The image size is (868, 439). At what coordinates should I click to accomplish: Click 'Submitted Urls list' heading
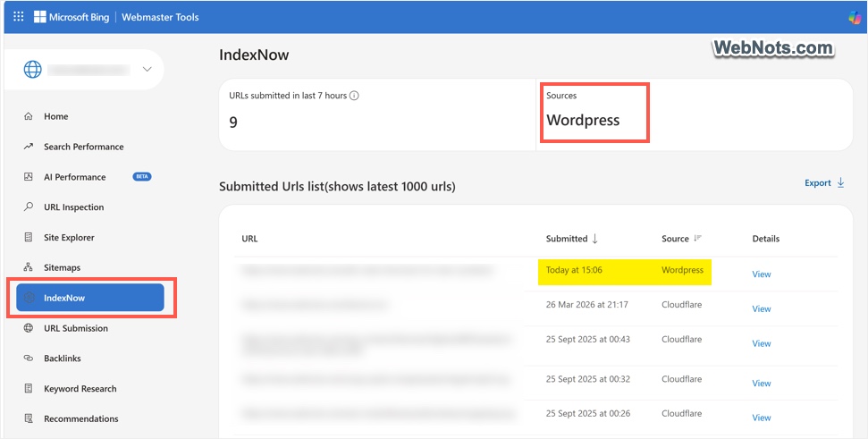pyautogui.click(x=337, y=187)
